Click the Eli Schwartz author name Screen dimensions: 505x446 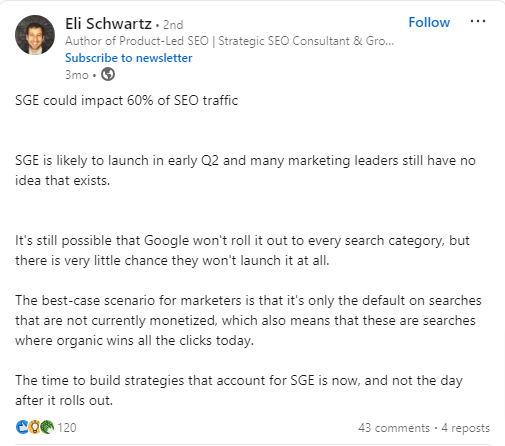click(x=108, y=24)
